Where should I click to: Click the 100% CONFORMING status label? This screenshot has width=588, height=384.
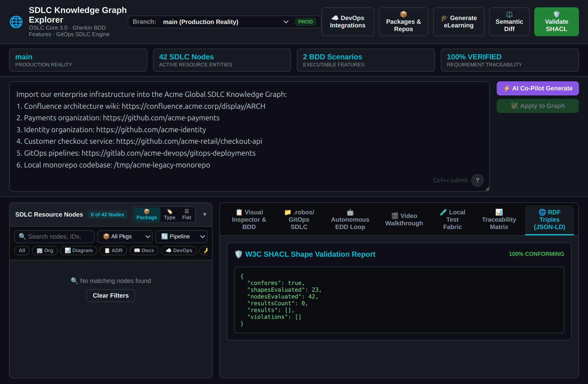tap(536, 254)
